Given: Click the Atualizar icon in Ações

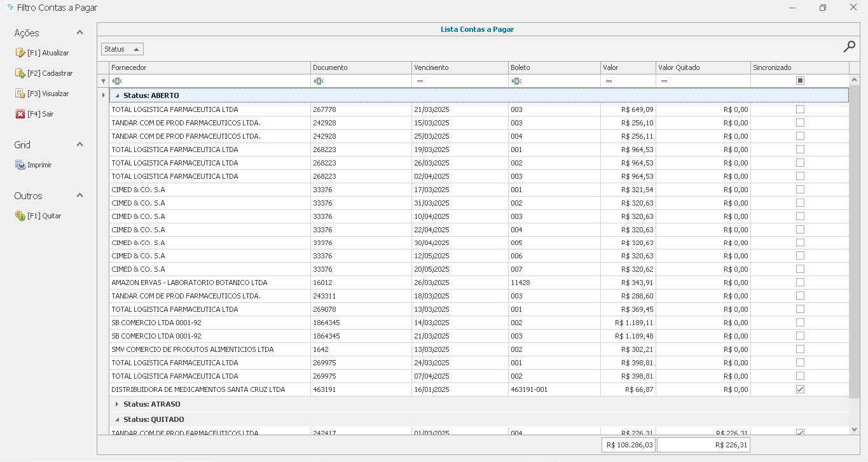Looking at the screenshot, I should (20, 53).
